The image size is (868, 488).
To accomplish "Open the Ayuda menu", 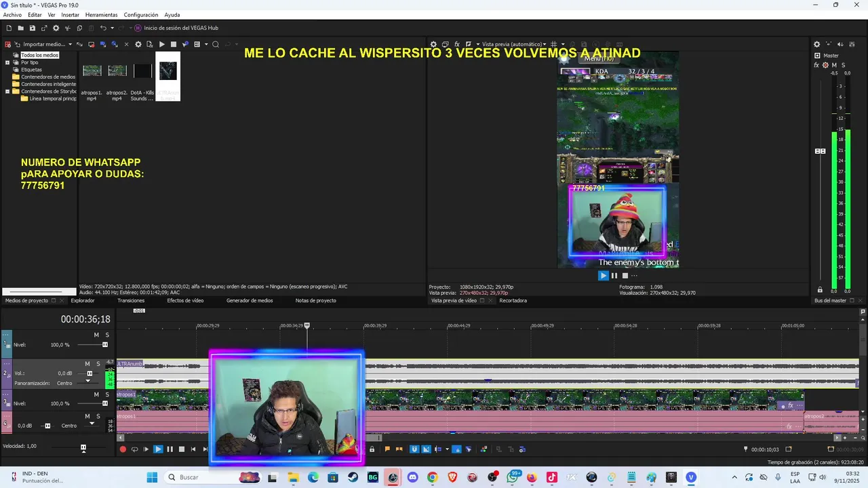I will (x=172, y=15).
